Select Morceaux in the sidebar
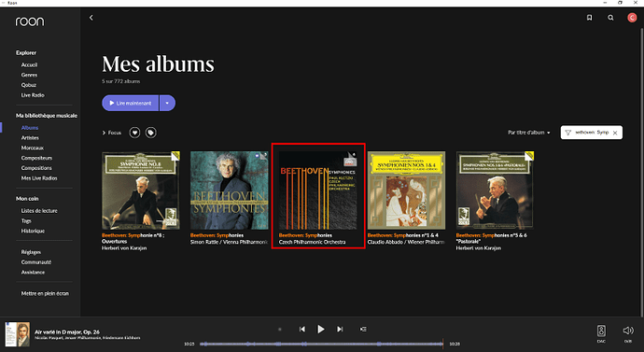This screenshot has height=352, width=644. (33, 148)
